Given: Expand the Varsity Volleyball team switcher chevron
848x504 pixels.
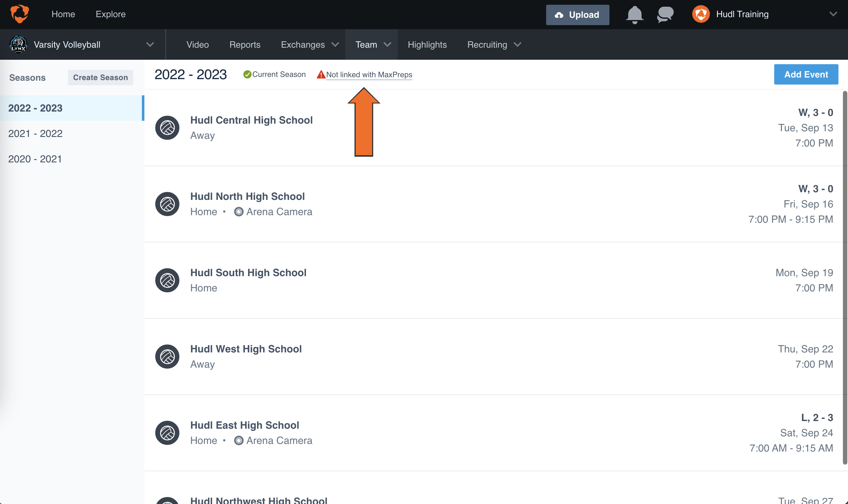Looking at the screenshot, I should point(150,44).
